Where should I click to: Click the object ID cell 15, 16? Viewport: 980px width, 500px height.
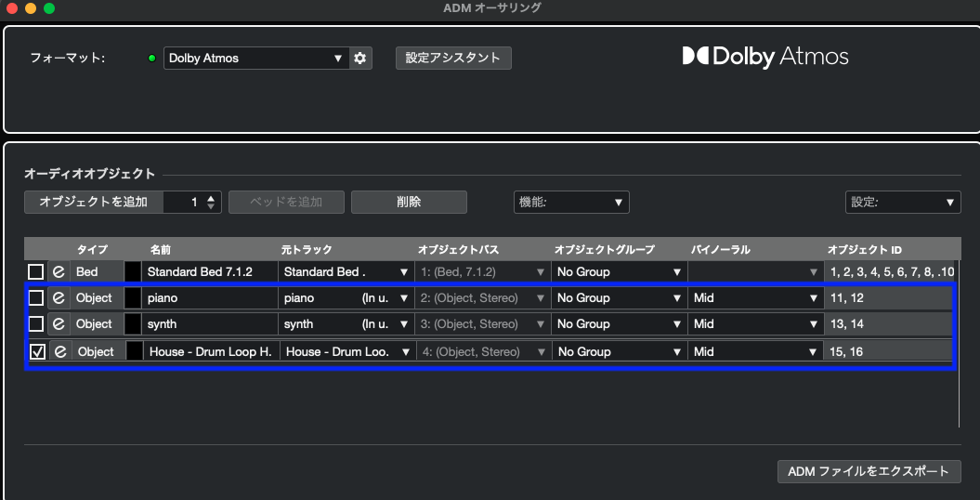pos(887,352)
